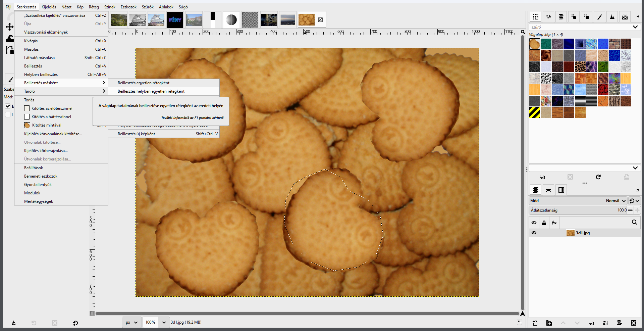644x331 pixels.
Task: Decrease layer opacity with minus button
Action: (631, 210)
